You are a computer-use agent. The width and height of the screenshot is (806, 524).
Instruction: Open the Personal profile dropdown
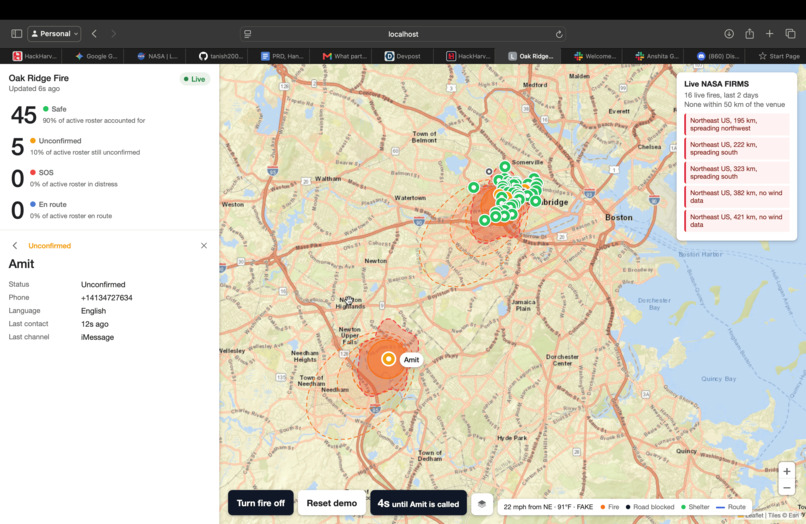54,33
